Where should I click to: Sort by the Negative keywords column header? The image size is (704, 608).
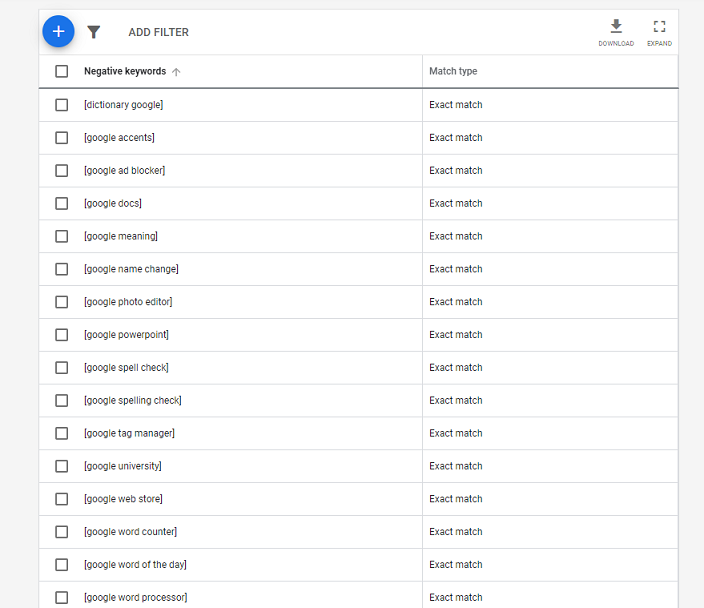[x=125, y=71]
